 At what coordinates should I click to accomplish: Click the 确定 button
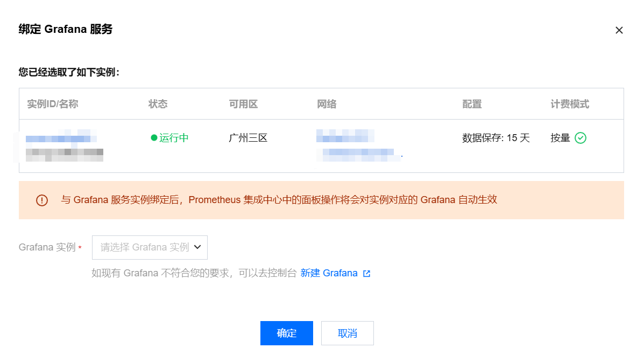tap(286, 333)
